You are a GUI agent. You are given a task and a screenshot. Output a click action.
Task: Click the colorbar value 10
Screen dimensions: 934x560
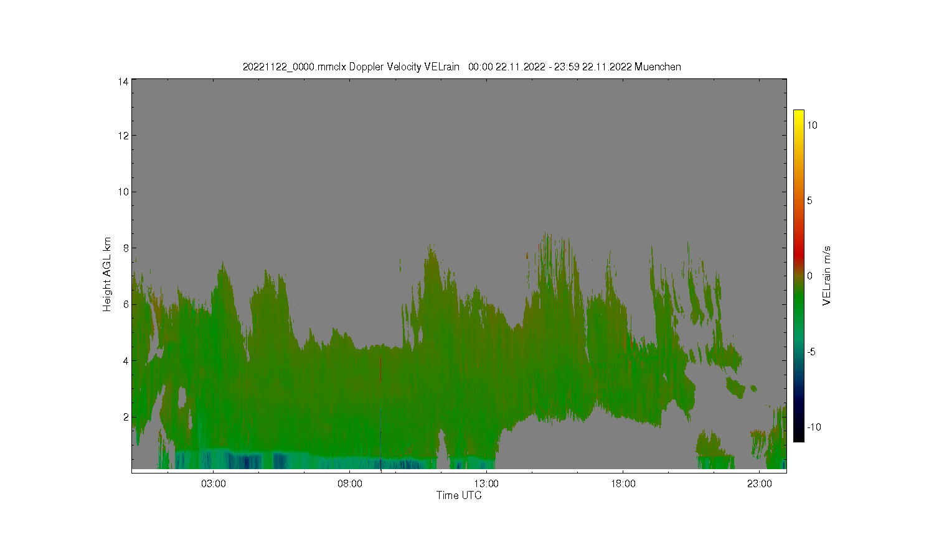tap(812, 125)
